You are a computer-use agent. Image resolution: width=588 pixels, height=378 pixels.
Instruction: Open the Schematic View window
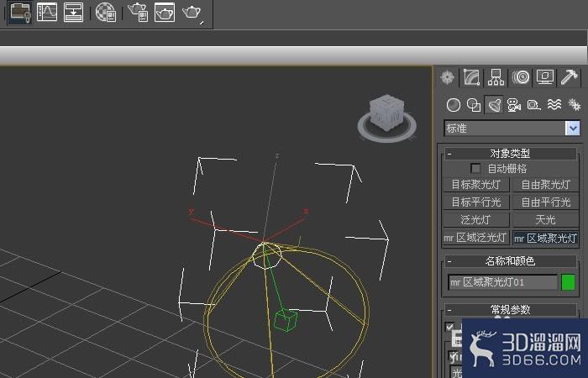tap(74, 12)
